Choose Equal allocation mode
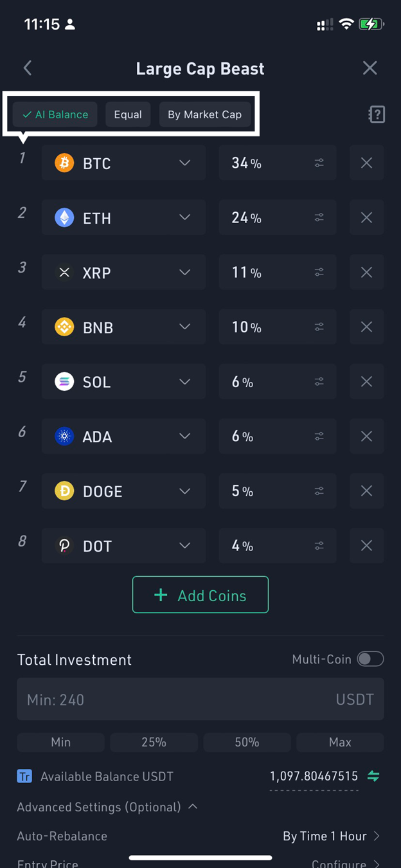The image size is (401, 868). click(x=128, y=114)
